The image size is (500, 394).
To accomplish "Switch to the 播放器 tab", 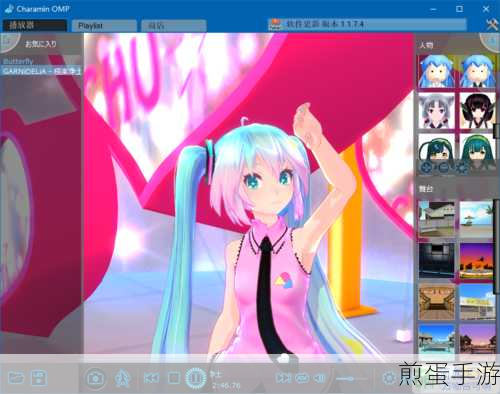I will coord(35,25).
